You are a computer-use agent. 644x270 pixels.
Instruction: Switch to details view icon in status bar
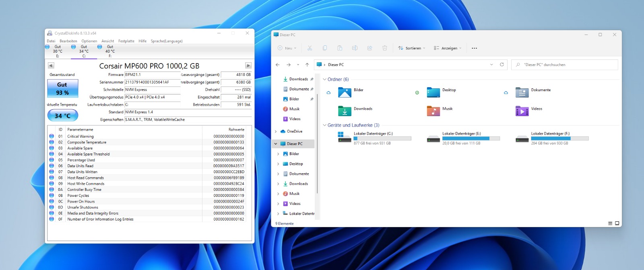[610, 223]
